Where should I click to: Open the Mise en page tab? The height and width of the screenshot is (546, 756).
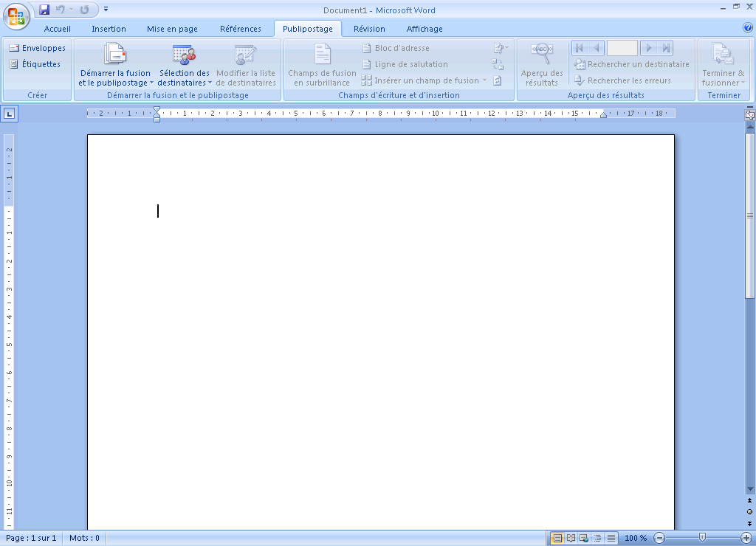(172, 29)
